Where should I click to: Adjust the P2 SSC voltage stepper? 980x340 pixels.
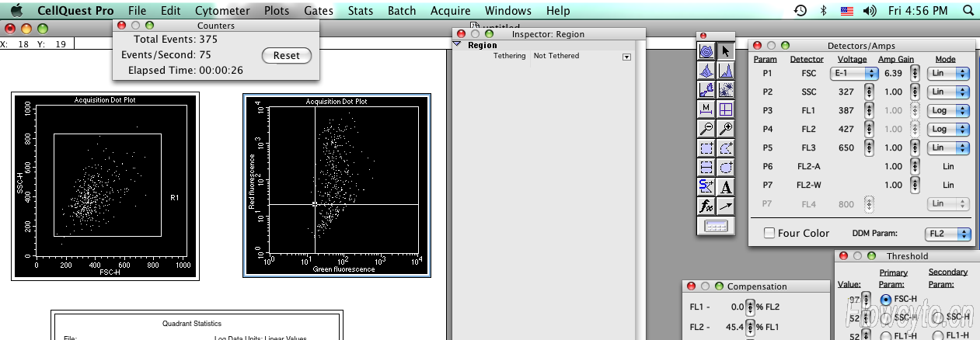(x=869, y=92)
